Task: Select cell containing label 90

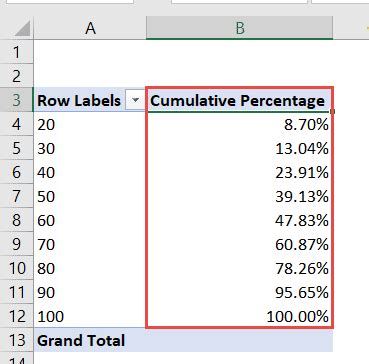Action: click(90, 292)
